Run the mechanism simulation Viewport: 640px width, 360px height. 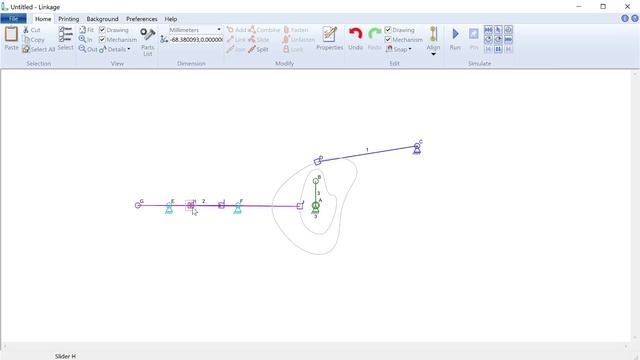click(455, 39)
